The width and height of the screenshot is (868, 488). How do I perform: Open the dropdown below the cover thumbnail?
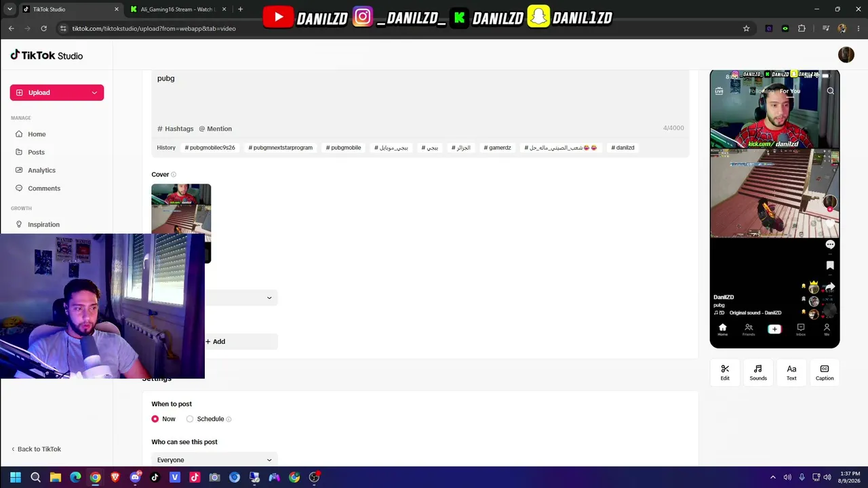point(241,298)
